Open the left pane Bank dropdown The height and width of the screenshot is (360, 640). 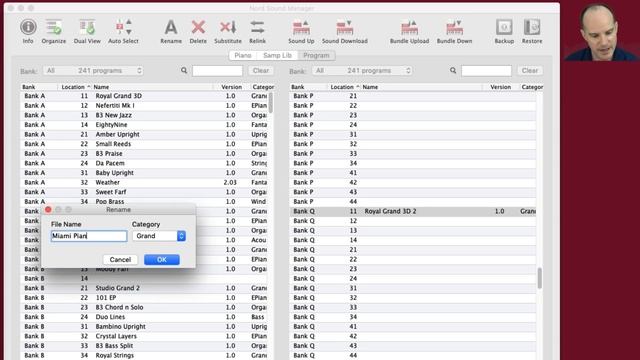tap(93, 71)
